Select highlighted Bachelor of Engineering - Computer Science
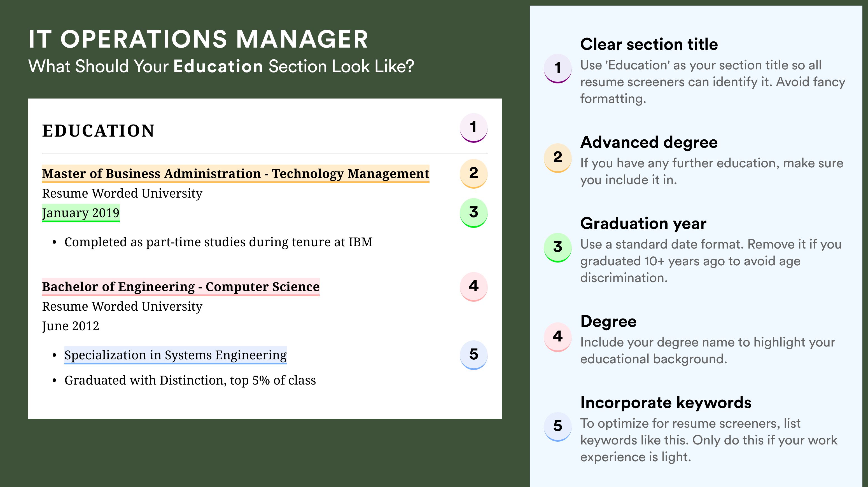The height and width of the screenshot is (487, 868). coord(181,287)
